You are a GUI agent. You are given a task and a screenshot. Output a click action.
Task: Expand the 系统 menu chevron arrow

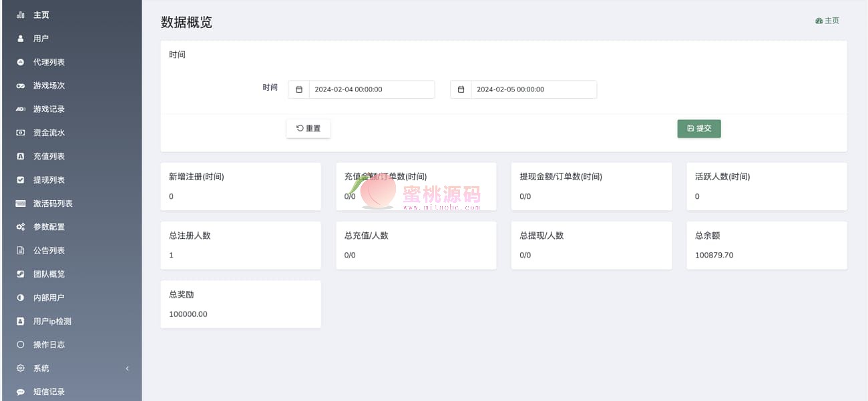tap(127, 368)
